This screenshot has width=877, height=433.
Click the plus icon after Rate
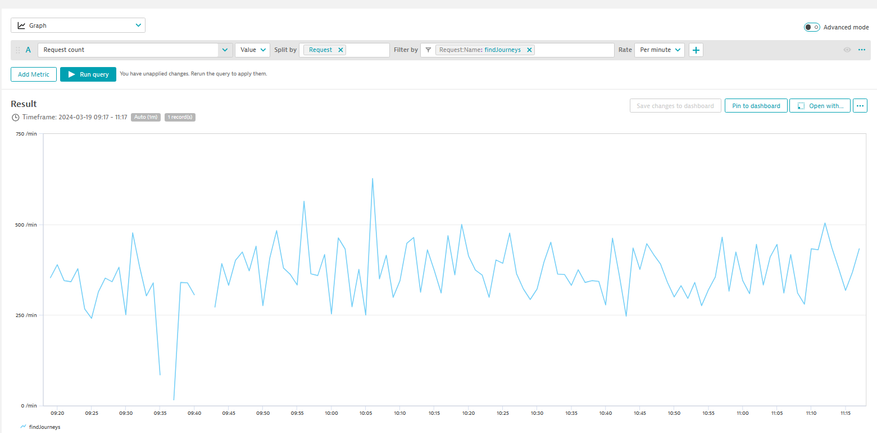pos(696,50)
